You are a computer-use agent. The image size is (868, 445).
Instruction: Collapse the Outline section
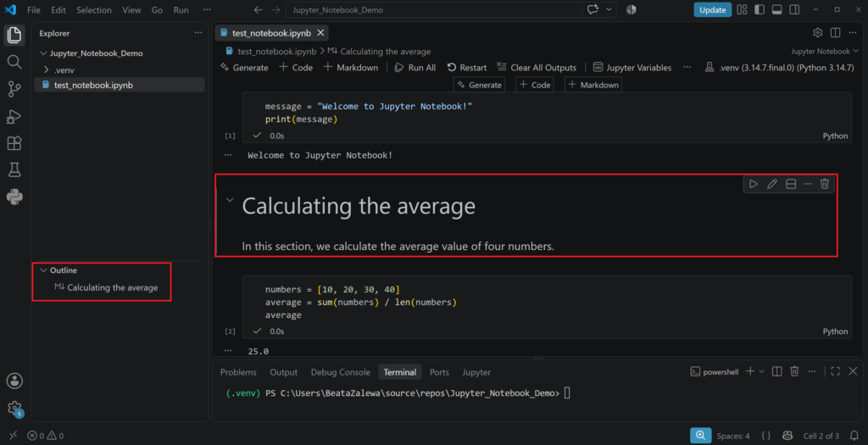[43, 270]
